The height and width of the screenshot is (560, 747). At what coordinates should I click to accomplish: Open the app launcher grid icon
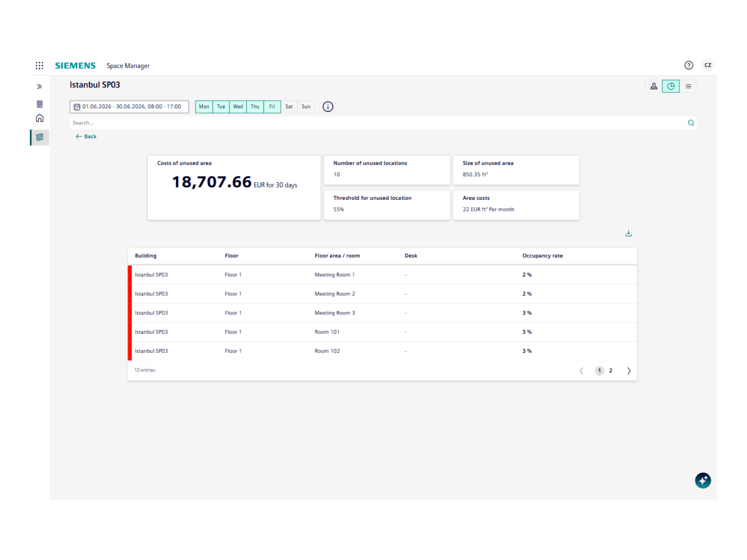39,65
